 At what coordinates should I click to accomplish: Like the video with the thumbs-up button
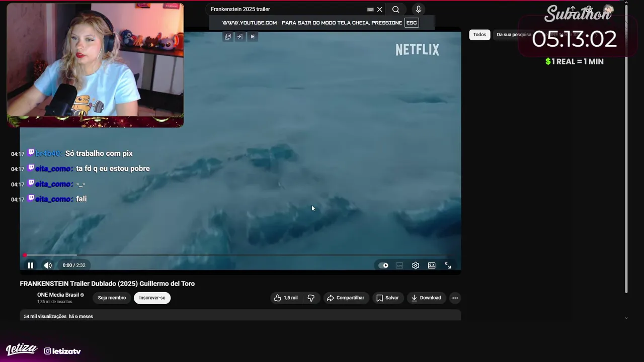(x=285, y=298)
